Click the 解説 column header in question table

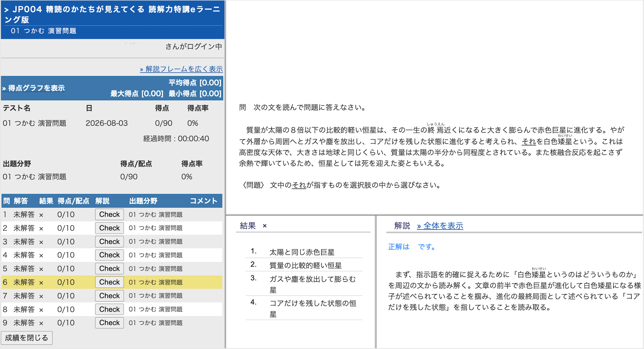click(x=103, y=201)
